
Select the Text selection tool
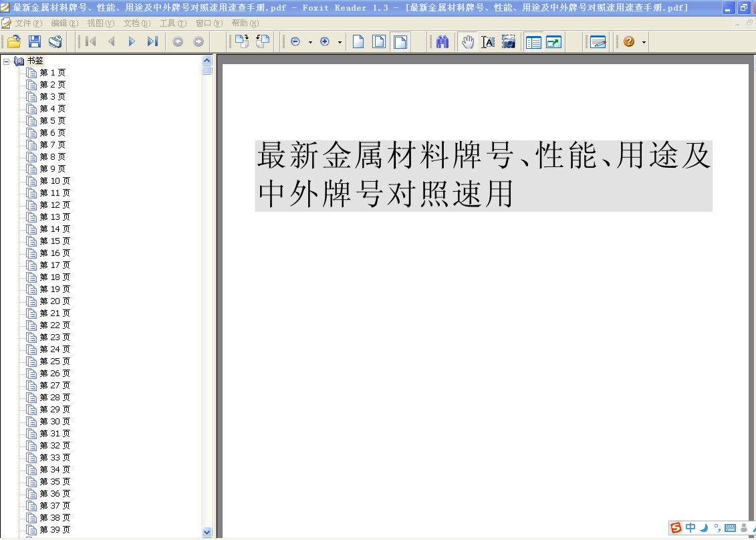488,42
